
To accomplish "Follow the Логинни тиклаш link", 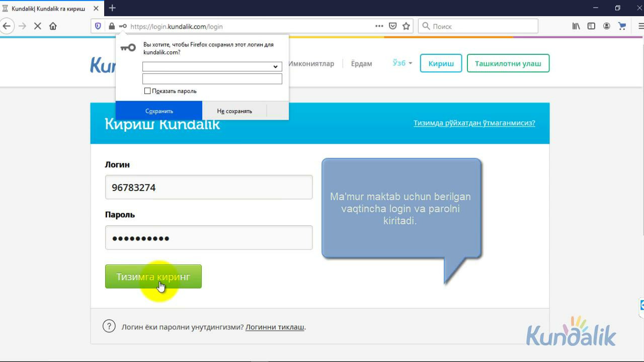I will tap(275, 327).
